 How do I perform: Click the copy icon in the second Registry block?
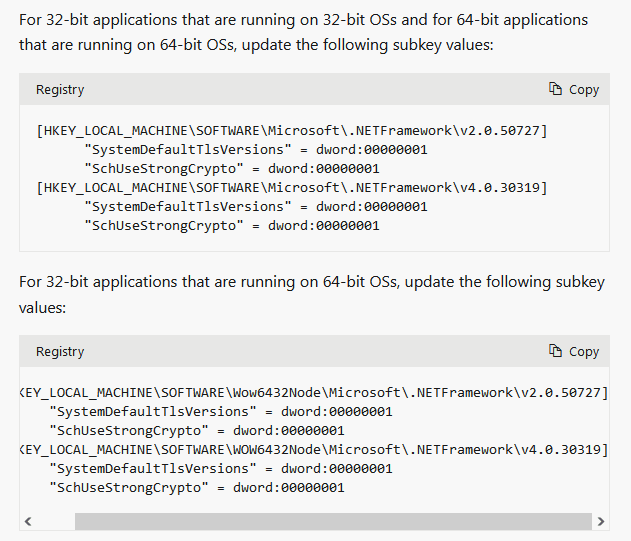coord(556,351)
